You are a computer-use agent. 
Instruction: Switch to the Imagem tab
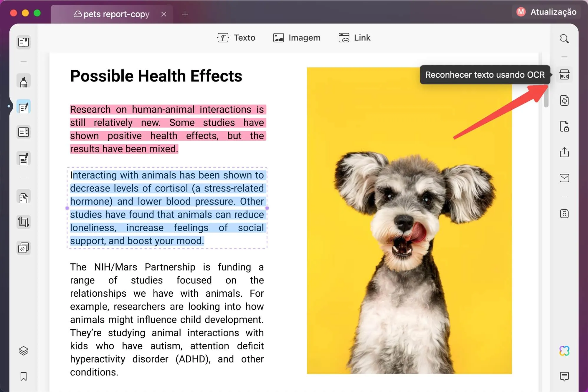296,38
